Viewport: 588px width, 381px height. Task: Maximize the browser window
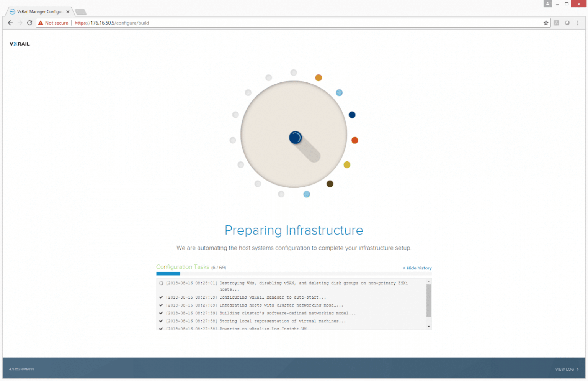567,4
